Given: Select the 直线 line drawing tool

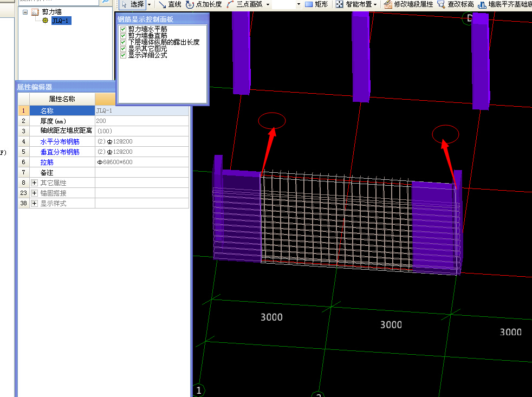Looking at the screenshot, I should (x=170, y=4).
